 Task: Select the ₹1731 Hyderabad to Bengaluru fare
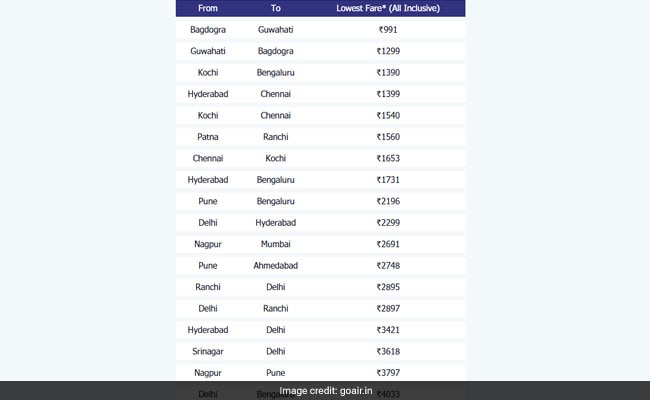pyautogui.click(x=388, y=180)
